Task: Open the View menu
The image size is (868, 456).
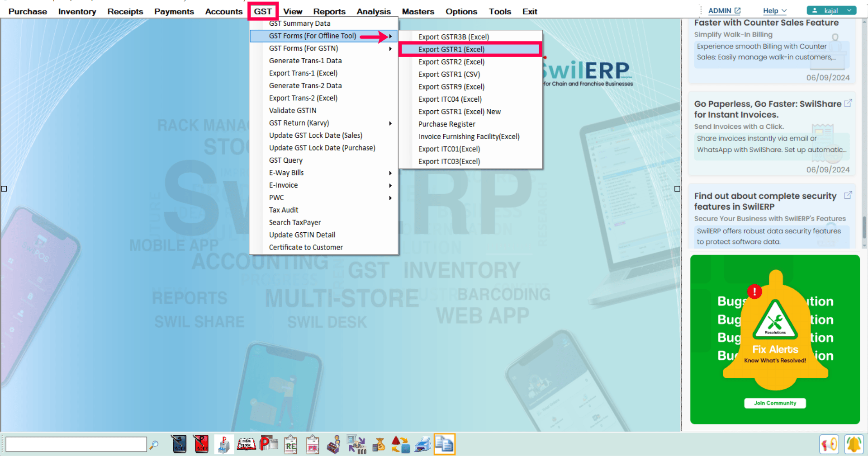Action: [x=293, y=11]
